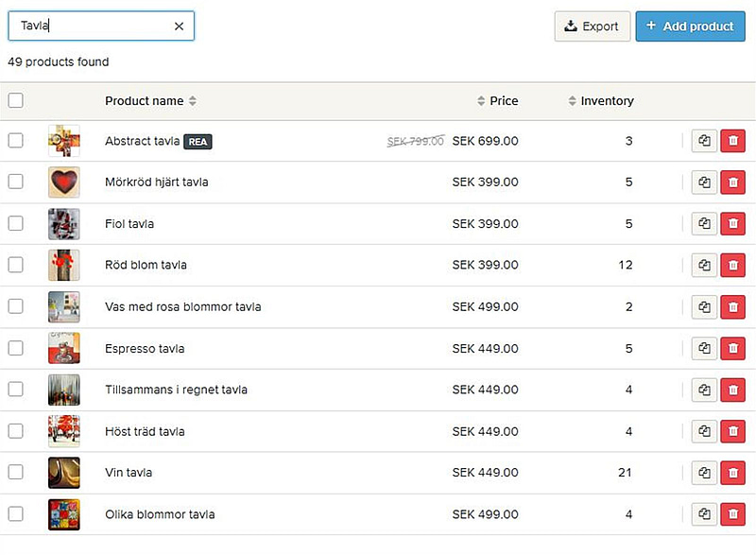Image resolution: width=756 pixels, height=555 pixels.
Task: Clear the search field with X
Action: pos(179,26)
